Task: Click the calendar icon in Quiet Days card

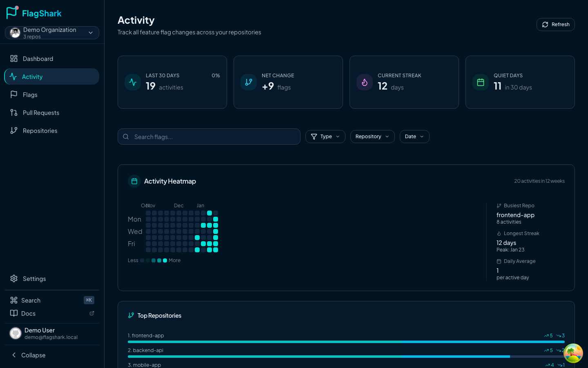Action: (481, 82)
